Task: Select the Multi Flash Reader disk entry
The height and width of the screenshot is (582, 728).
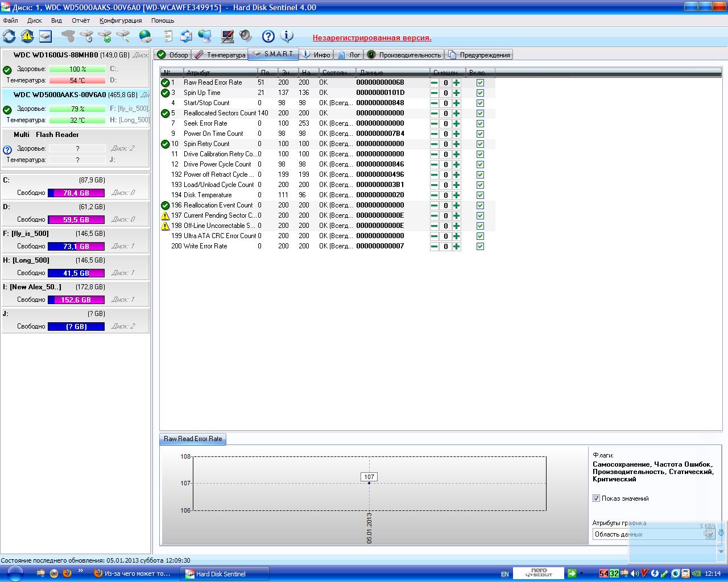Action: (76, 147)
